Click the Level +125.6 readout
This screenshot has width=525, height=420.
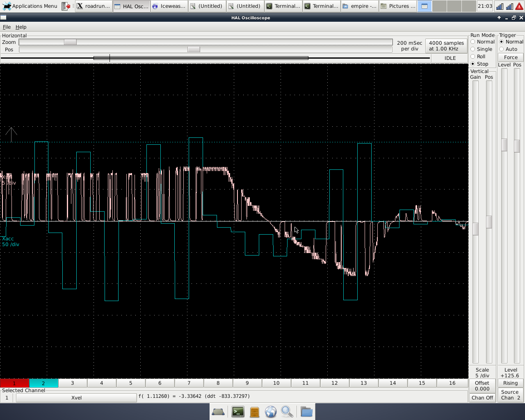pyautogui.click(x=511, y=373)
